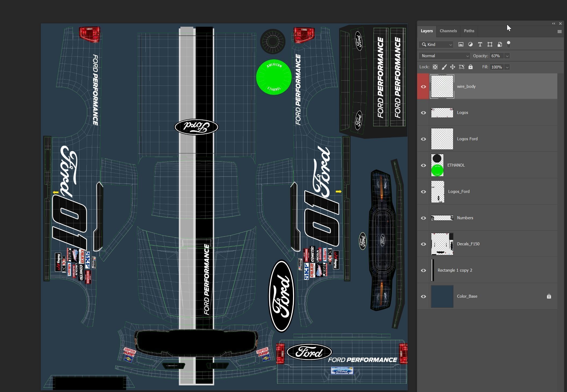Screen dimensions: 567x392
Task: Hide the Decals_F150 layer
Action: pos(423,244)
